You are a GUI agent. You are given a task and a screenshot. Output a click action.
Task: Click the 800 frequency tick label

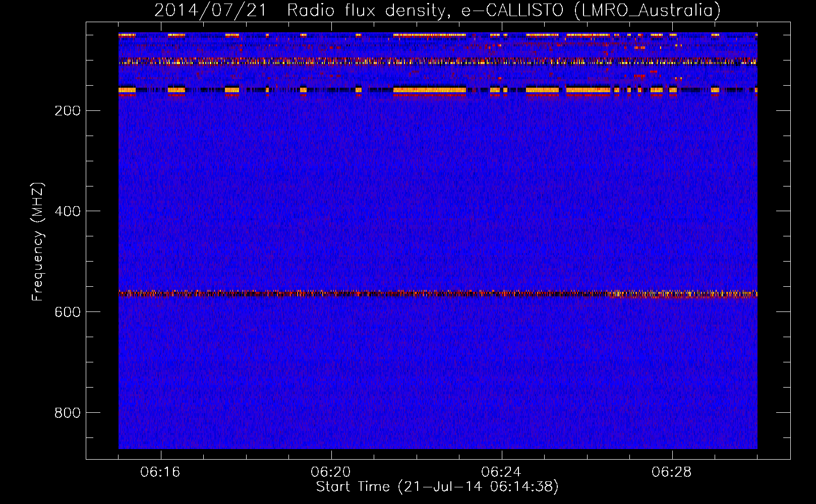pyautogui.click(x=68, y=413)
